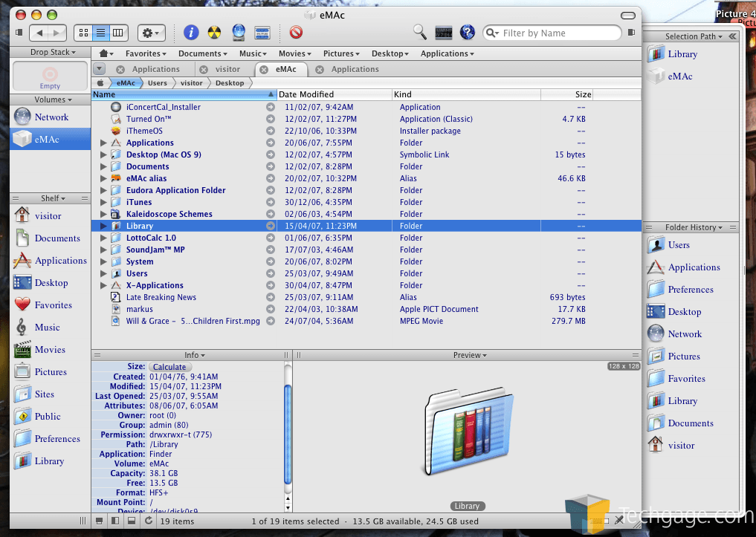
Task: Open Pictures in Folder History
Action: [691, 356]
